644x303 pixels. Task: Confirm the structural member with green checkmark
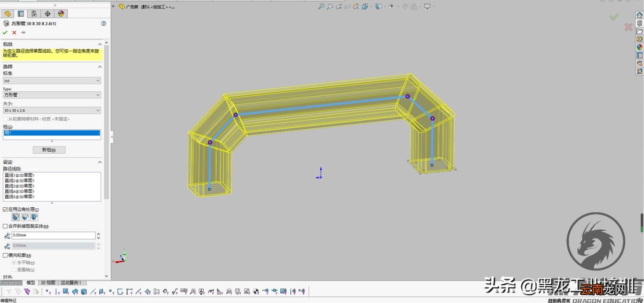5,33
